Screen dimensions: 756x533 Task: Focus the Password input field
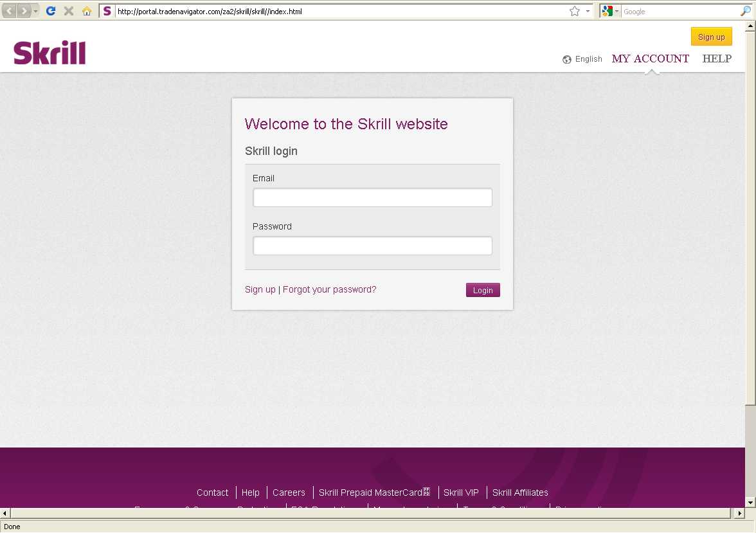click(372, 246)
